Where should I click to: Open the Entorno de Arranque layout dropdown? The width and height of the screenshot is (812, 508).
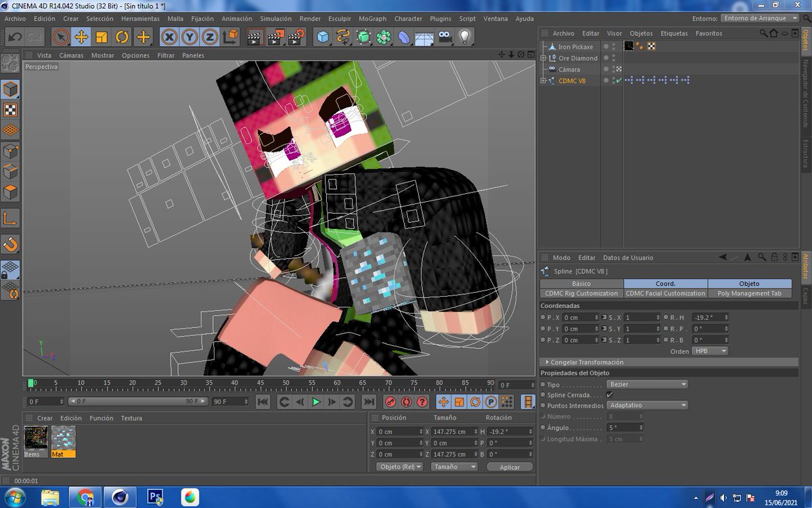pyautogui.click(x=760, y=18)
